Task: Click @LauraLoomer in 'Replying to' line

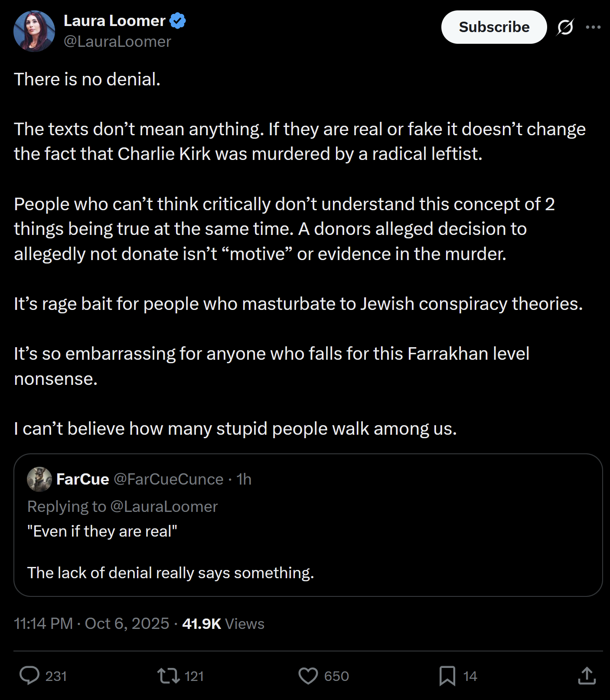Action: [x=164, y=507]
